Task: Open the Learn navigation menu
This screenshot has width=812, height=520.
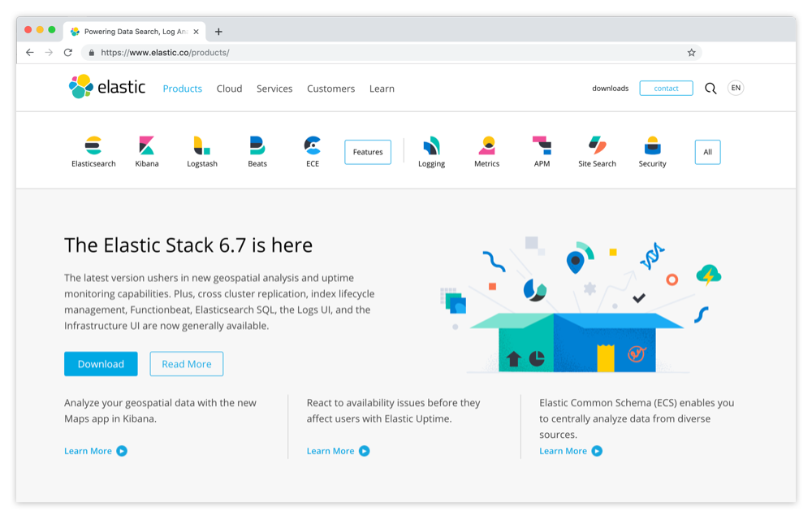Action: pyautogui.click(x=382, y=89)
